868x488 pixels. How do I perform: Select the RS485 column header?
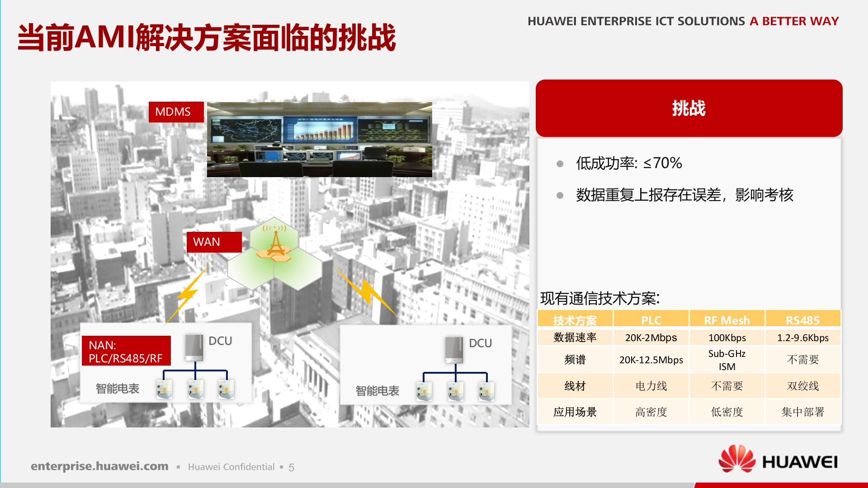click(803, 319)
